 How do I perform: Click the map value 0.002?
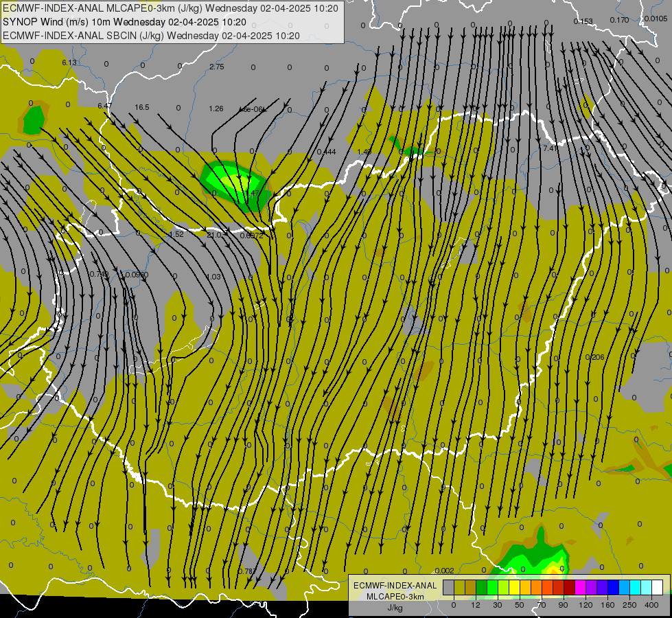[444, 571]
